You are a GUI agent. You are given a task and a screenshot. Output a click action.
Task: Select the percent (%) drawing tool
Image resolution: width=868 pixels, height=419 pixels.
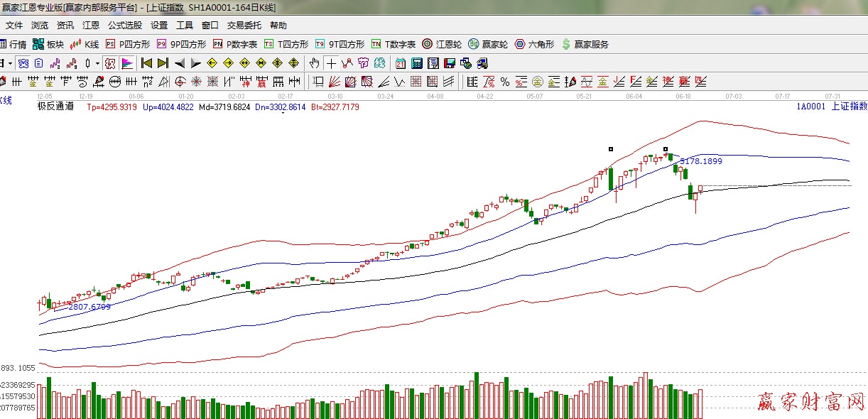pyautogui.click(x=504, y=82)
